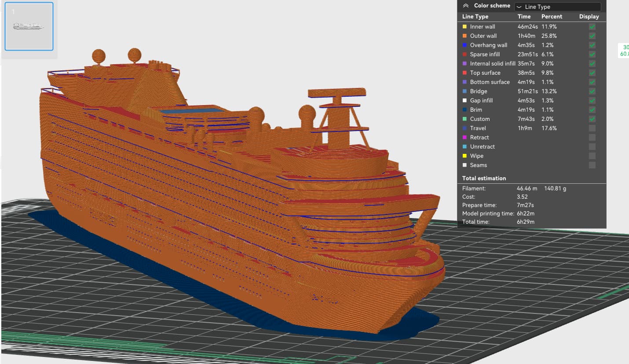Screen dimensions: 629x364
Task: Click the Outer wall orange color swatch
Action: point(464,36)
